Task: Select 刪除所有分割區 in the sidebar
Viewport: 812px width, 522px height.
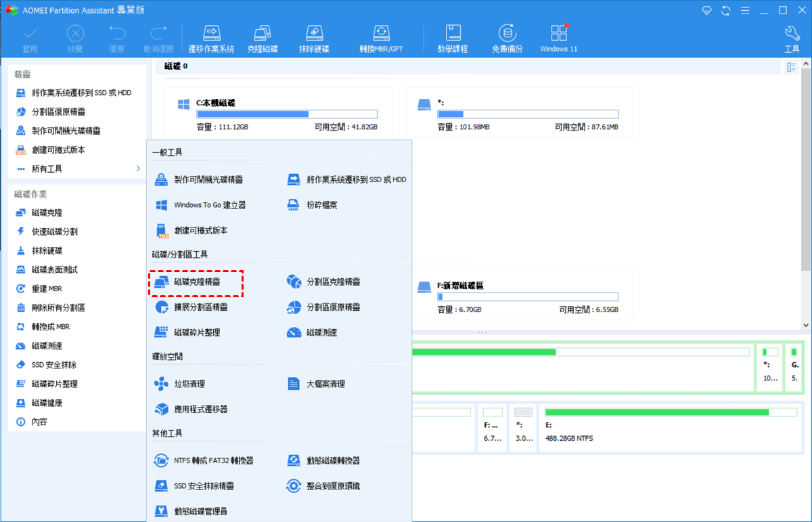Action: click(x=49, y=307)
